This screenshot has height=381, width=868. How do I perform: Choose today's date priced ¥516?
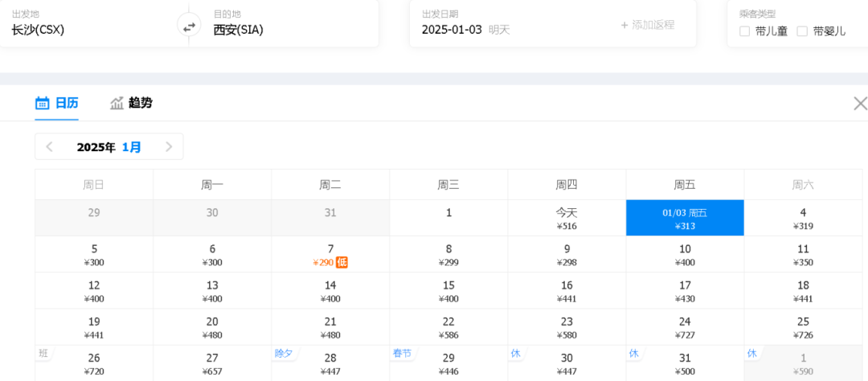567,219
